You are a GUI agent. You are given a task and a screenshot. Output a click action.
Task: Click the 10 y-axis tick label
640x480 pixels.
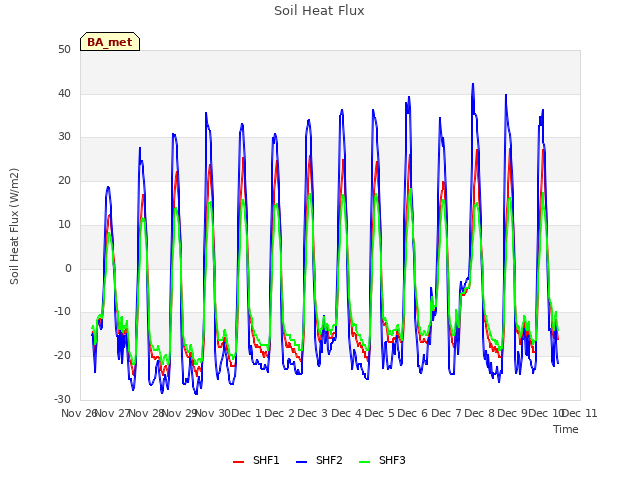point(64,224)
